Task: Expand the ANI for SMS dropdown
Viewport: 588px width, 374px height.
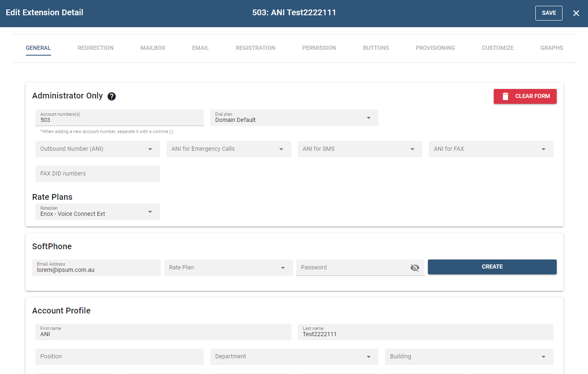Action: [360, 149]
